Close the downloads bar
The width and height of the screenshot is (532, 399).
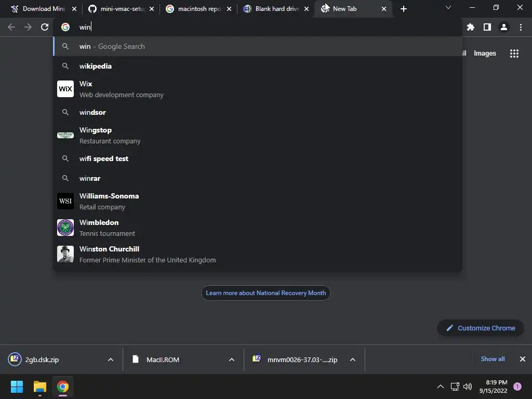click(523, 359)
